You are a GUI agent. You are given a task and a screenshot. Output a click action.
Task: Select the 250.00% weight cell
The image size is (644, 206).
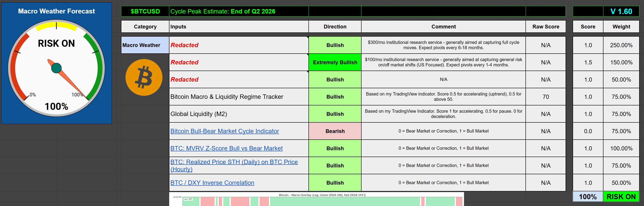(x=621, y=45)
